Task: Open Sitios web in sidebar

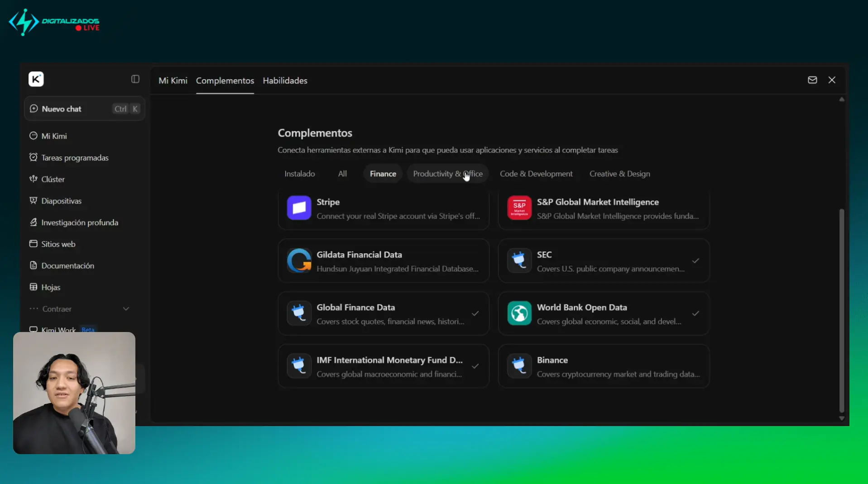Action: point(85,244)
